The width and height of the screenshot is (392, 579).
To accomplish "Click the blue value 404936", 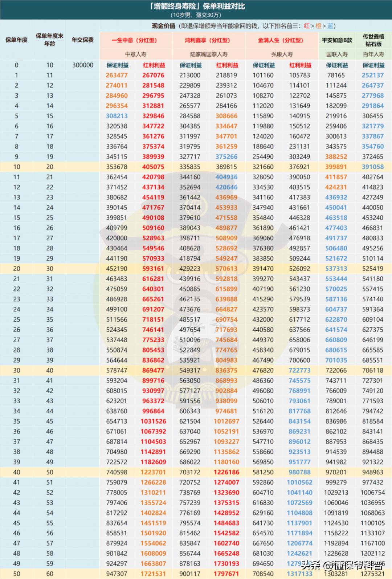I will point(226,177).
